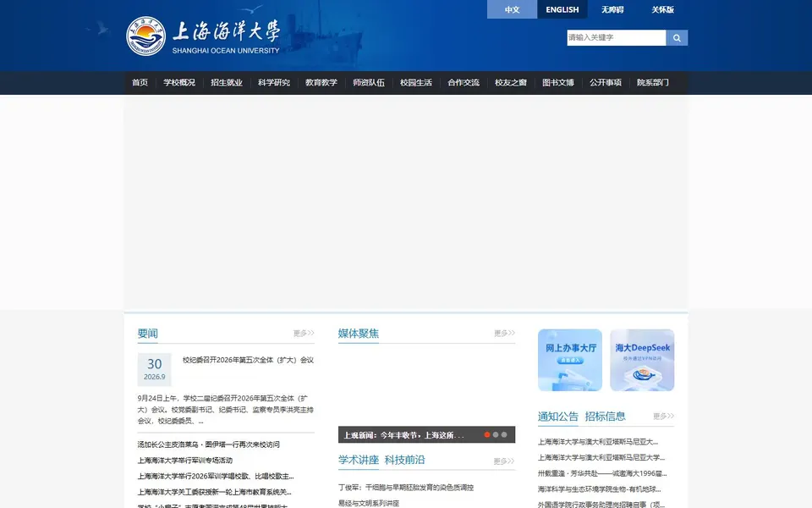Open the 科学研究 menu

[x=274, y=82]
